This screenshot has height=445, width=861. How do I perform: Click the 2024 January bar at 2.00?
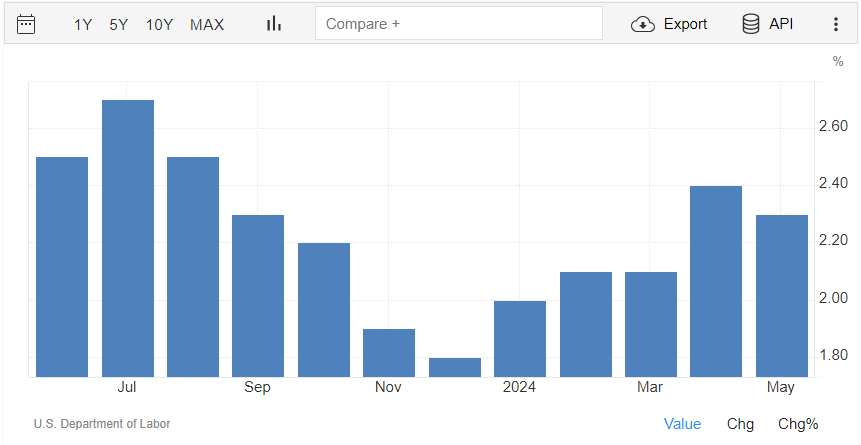pos(520,339)
